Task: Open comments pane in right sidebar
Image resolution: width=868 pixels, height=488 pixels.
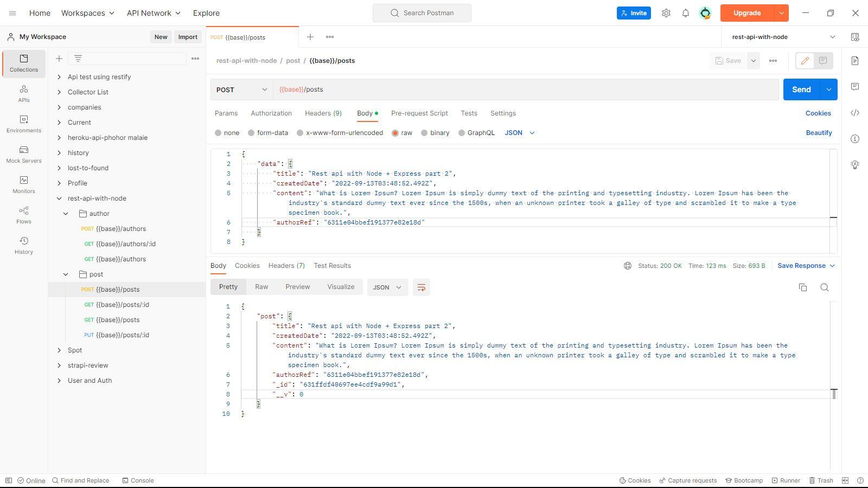Action: [x=855, y=87]
